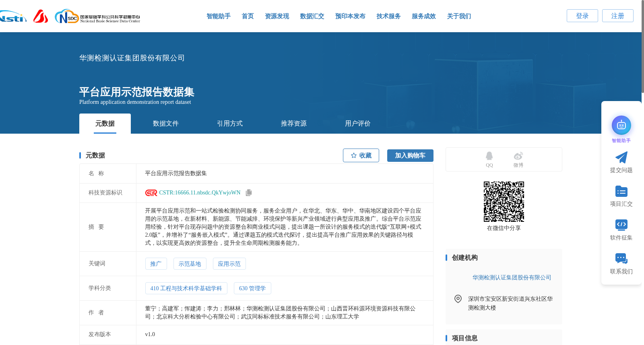Click the 推广 keyword tag
The height and width of the screenshot is (345, 644).
pos(156,264)
